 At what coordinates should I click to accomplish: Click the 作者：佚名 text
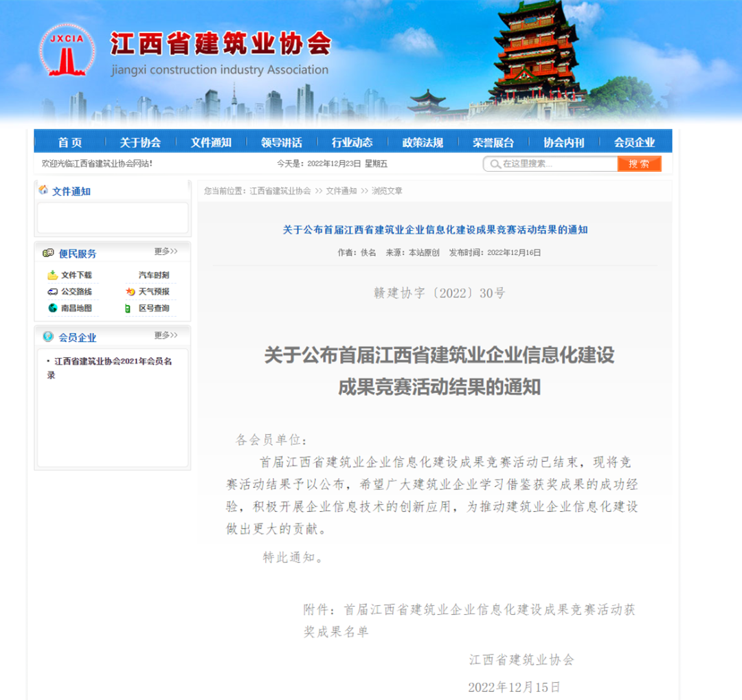click(357, 253)
